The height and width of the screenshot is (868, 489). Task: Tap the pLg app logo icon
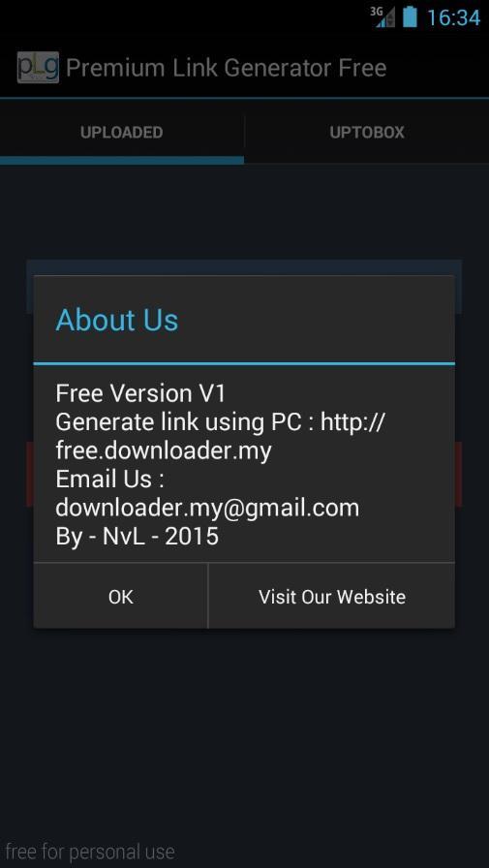pos(38,68)
